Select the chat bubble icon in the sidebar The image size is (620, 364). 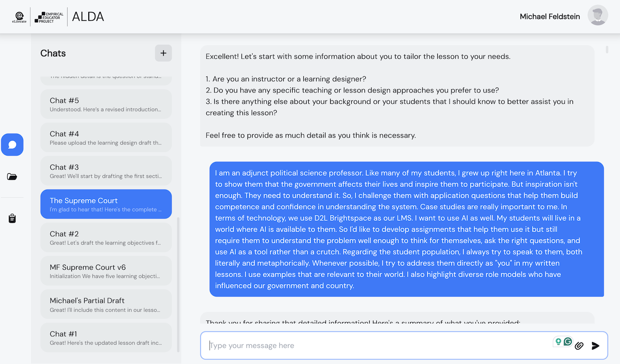[x=12, y=145]
